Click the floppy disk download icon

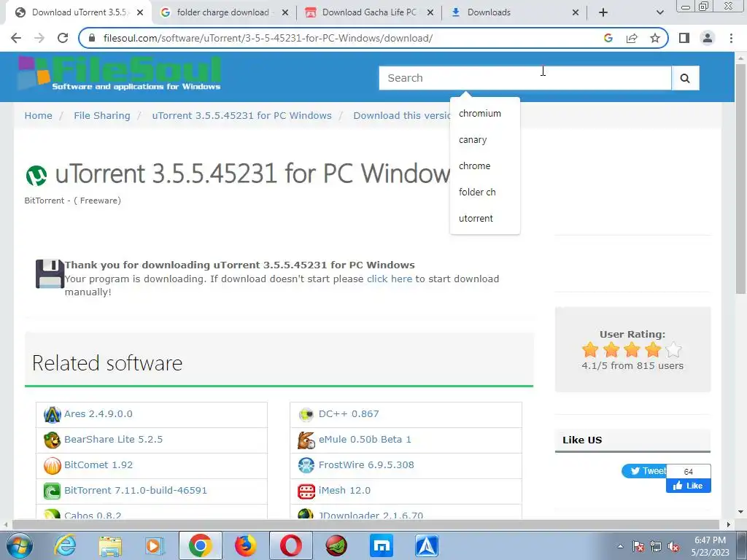50,274
